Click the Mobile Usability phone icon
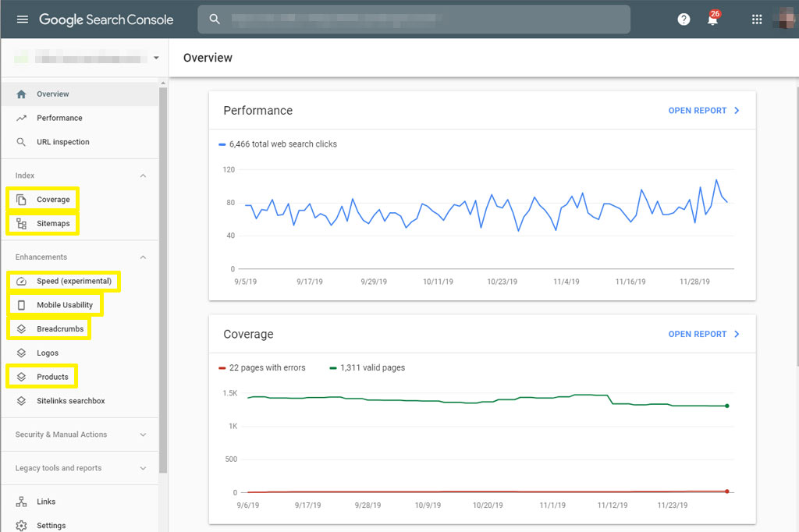The width and height of the screenshot is (799, 532). tap(21, 305)
